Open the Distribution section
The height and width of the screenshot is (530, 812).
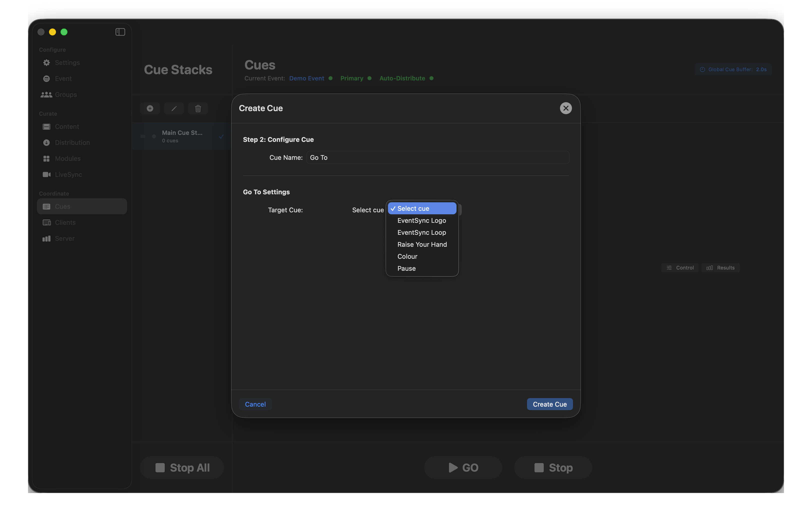[x=82, y=143]
